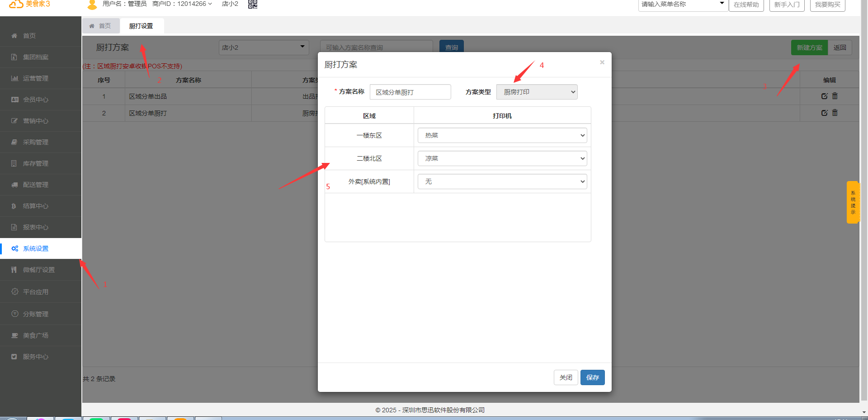Open 报表中心 in the sidebar

pyautogui.click(x=36, y=227)
